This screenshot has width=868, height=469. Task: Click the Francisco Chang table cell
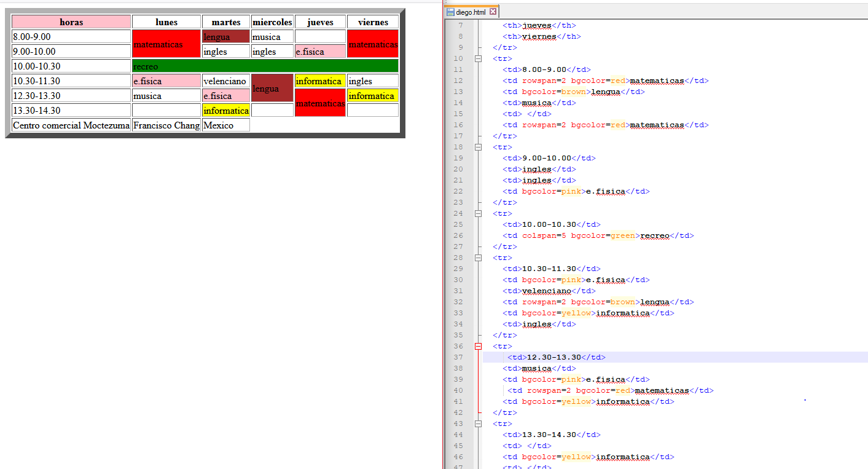click(166, 125)
